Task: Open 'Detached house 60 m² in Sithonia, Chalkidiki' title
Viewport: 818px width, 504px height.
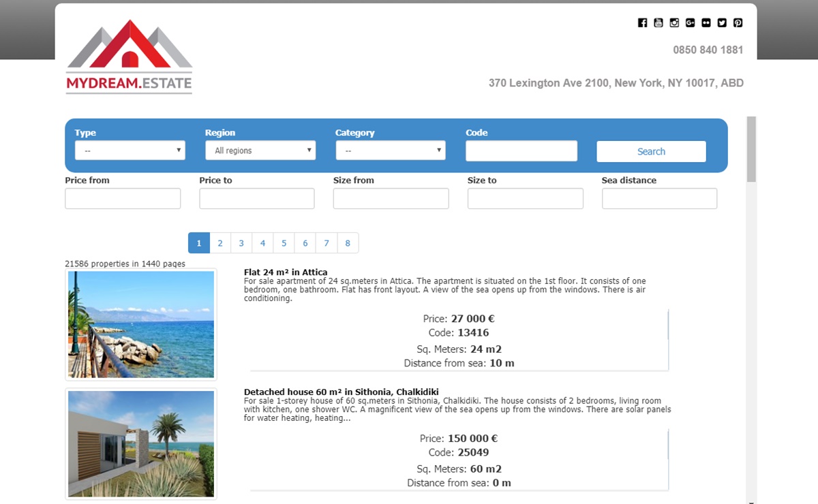Action: click(341, 392)
